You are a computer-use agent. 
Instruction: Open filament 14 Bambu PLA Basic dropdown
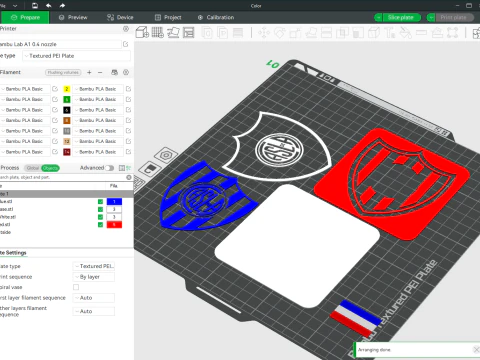coord(98,152)
